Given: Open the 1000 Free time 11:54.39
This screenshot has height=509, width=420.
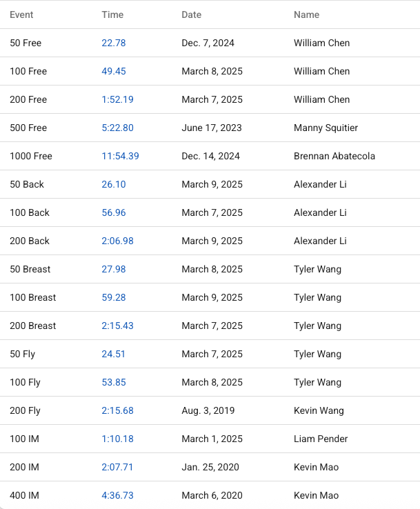Looking at the screenshot, I should [x=120, y=156].
